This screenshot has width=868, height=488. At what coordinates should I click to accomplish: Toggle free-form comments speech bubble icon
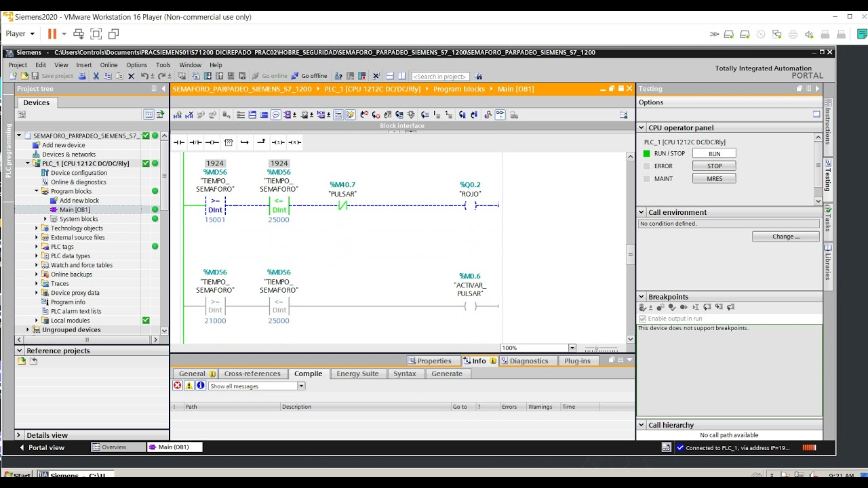[276, 115]
